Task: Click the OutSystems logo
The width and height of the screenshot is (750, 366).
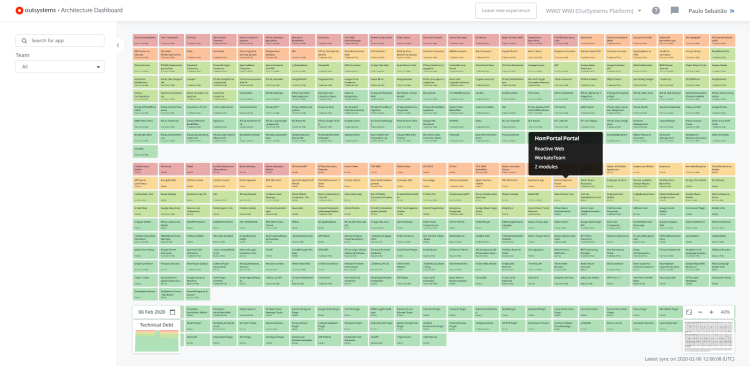Action: [19, 10]
